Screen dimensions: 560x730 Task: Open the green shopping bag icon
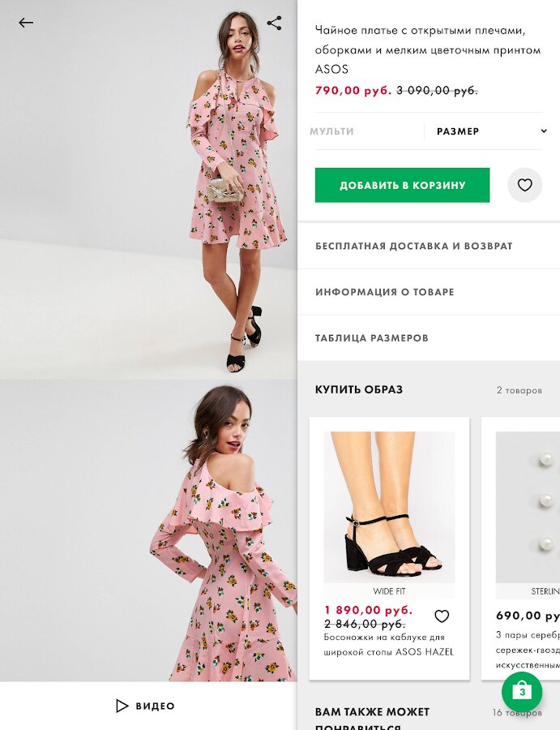click(x=522, y=691)
